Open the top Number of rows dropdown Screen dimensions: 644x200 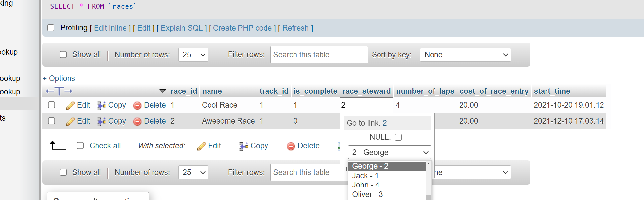[193, 55]
